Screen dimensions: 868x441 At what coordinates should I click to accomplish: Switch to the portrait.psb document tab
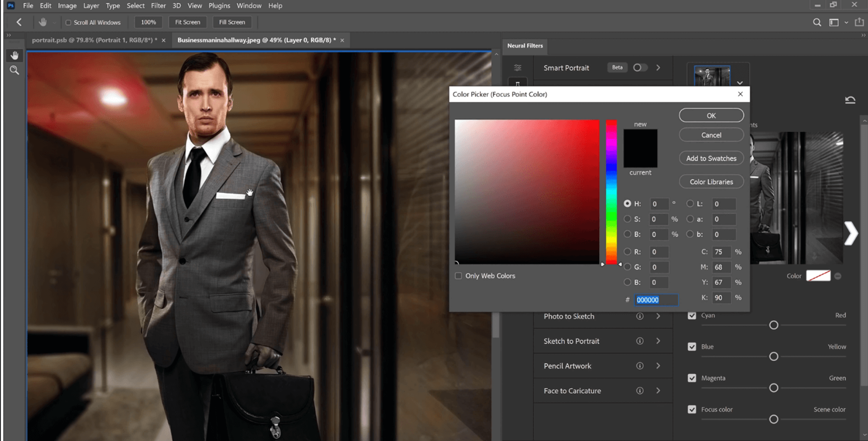94,40
